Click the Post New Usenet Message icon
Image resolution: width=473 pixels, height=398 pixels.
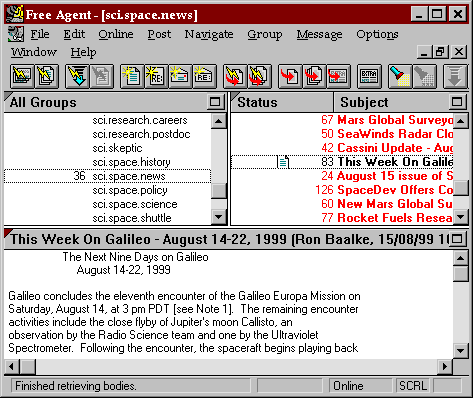tap(132, 76)
